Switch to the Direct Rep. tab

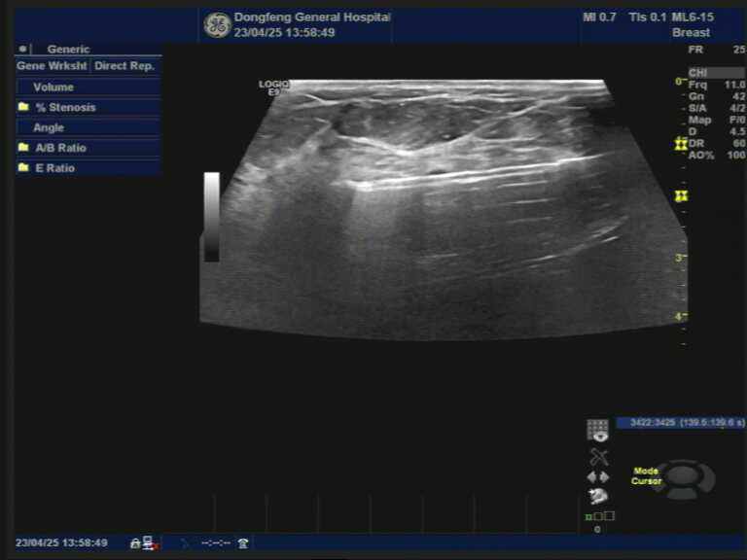coord(124,66)
